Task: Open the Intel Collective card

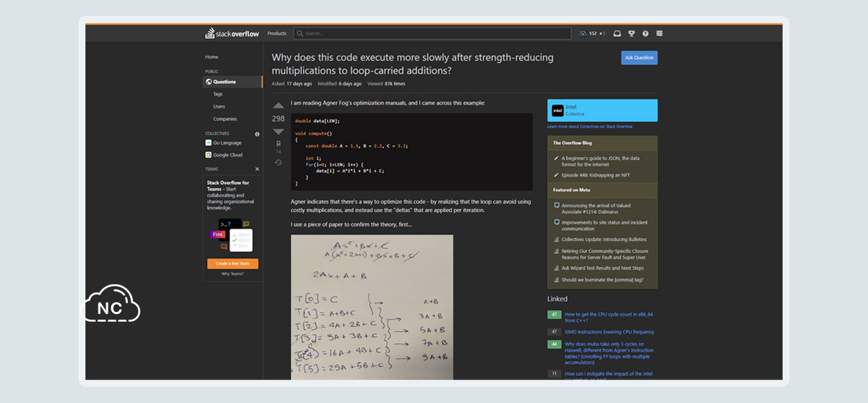Action: click(x=602, y=110)
